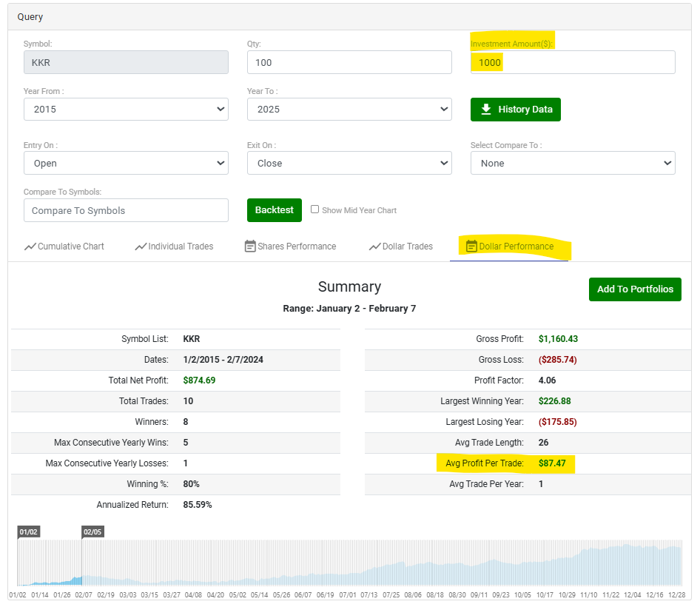
Task: Click the Qty field showing 100
Action: pyautogui.click(x=349, y=62)
